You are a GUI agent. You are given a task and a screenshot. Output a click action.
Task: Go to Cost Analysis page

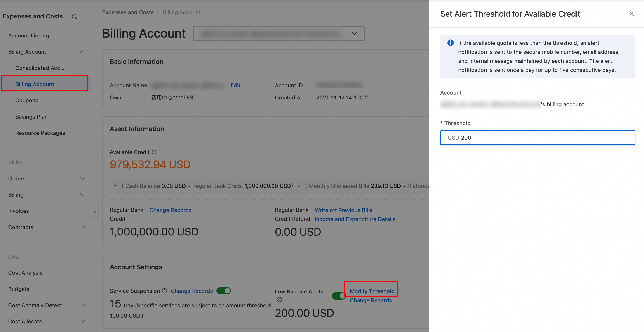[25, 273]
